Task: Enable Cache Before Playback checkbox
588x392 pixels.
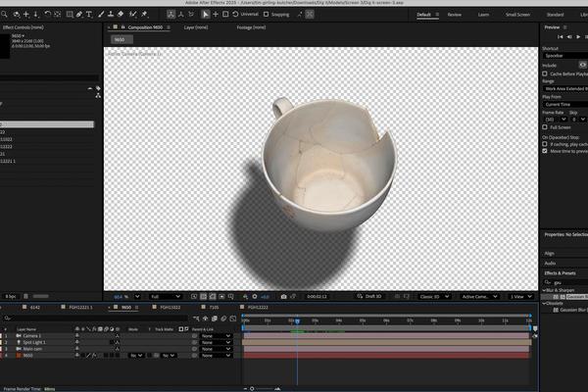Action: coord(545,73)
